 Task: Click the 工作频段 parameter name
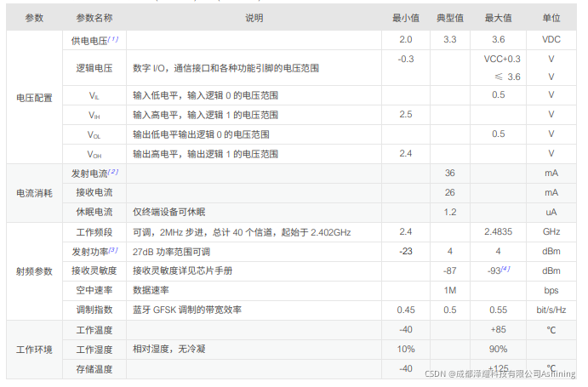(94, 232)
